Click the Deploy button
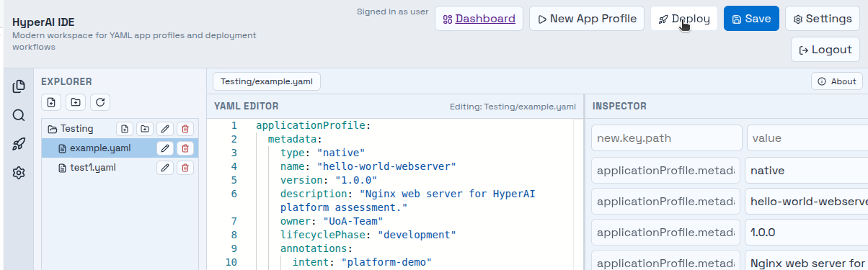This screenshot has height=270, width=868. pyautogui.click(x=684, y=19)
